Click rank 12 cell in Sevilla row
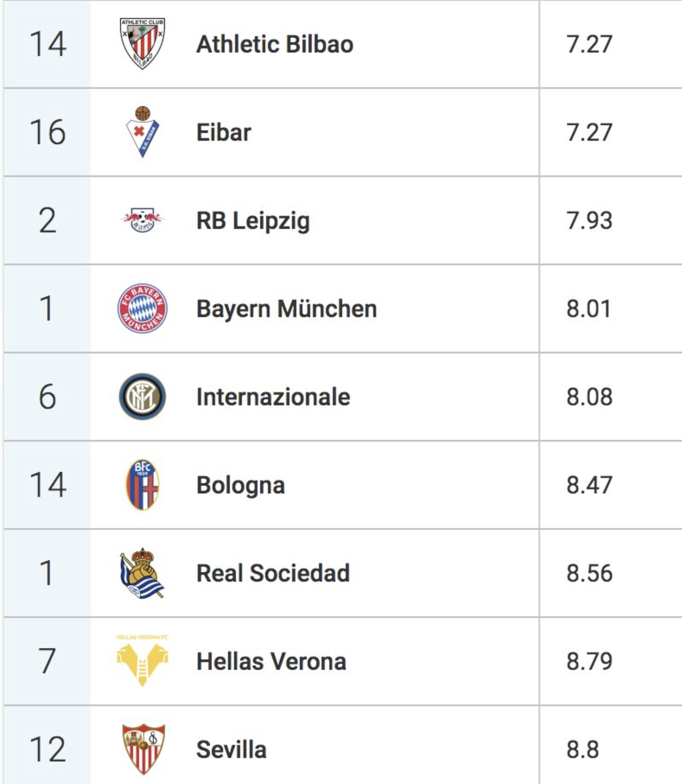 click(48, 749)
